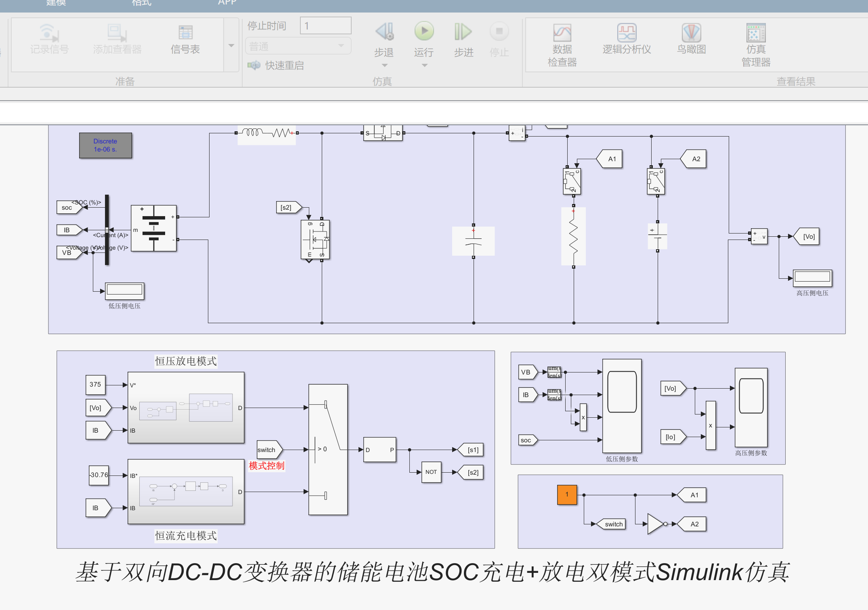Toggle the orange constant block value 1
This screenshot has width=868, height=610.
coord(567,494)
